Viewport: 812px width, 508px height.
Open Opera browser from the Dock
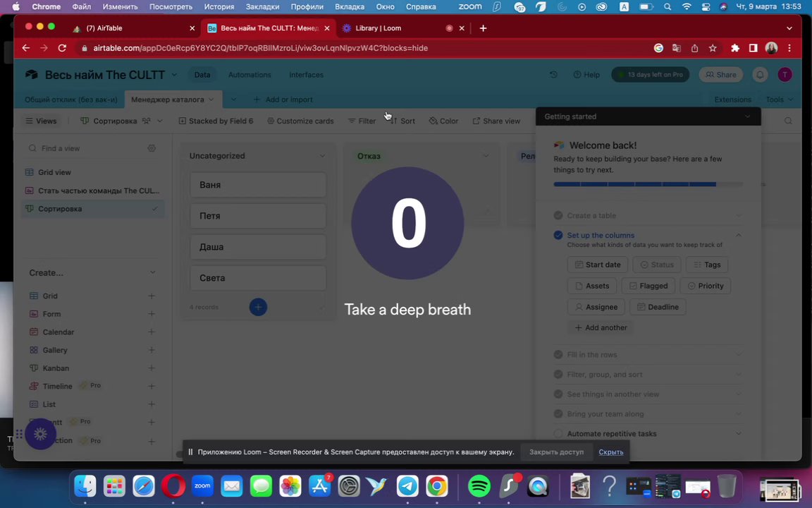[173, 486]
